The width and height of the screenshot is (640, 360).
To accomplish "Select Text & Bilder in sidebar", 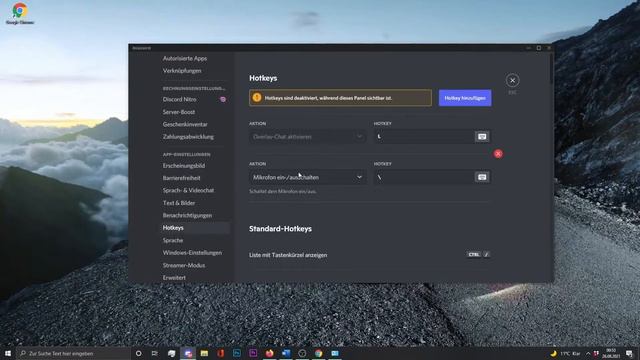I will click(x=179, y=203).
